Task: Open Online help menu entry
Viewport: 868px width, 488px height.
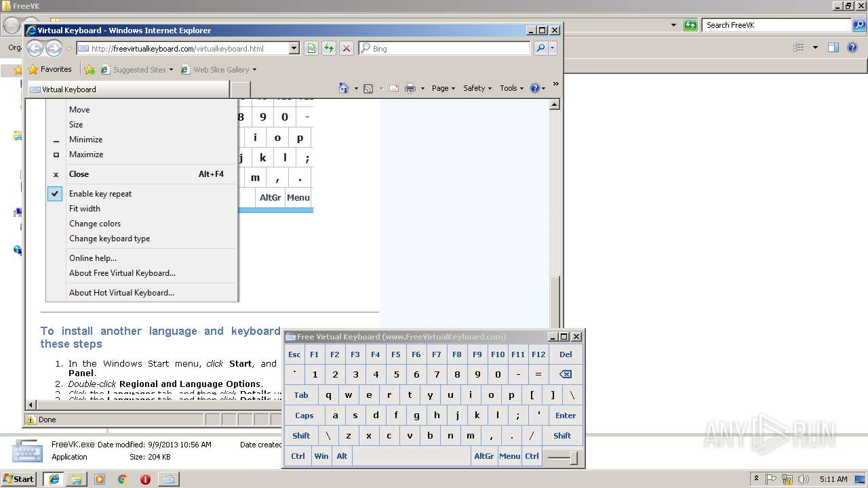Action: pyautogui.click(x=93, y=258)
